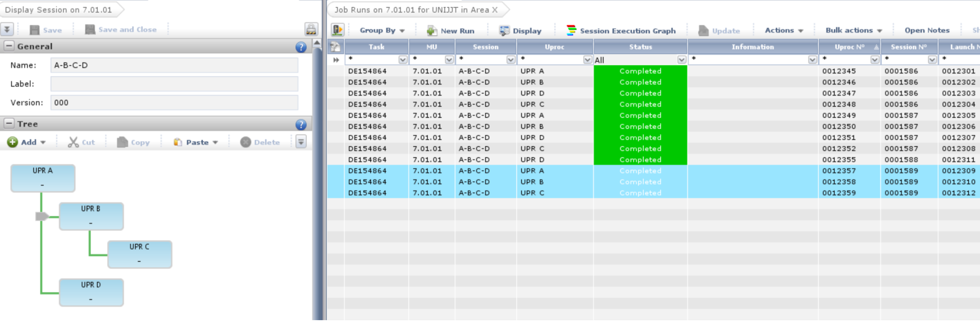980x327 pixels.
Task: Click the Session Execution Graph icon
Action: pos(571,30)
